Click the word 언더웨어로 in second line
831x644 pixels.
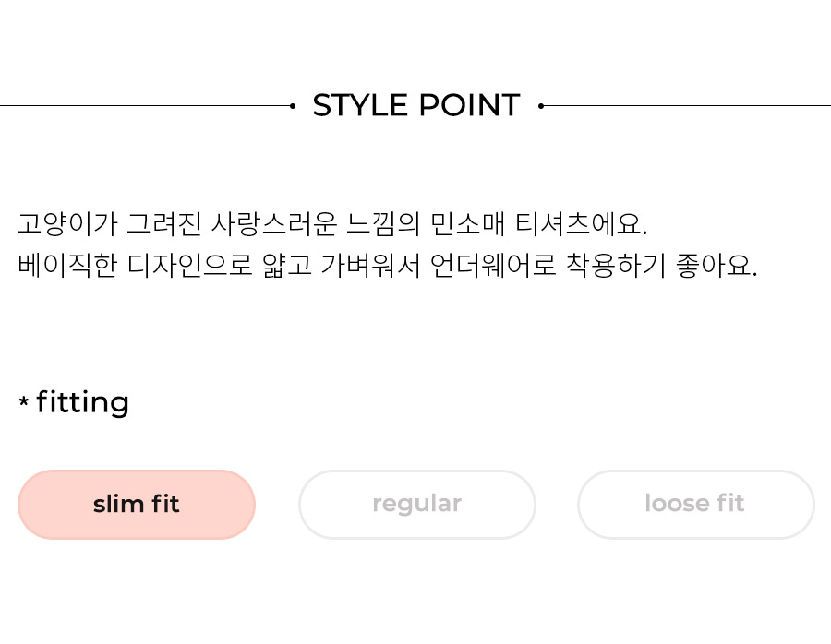point(493,266)
